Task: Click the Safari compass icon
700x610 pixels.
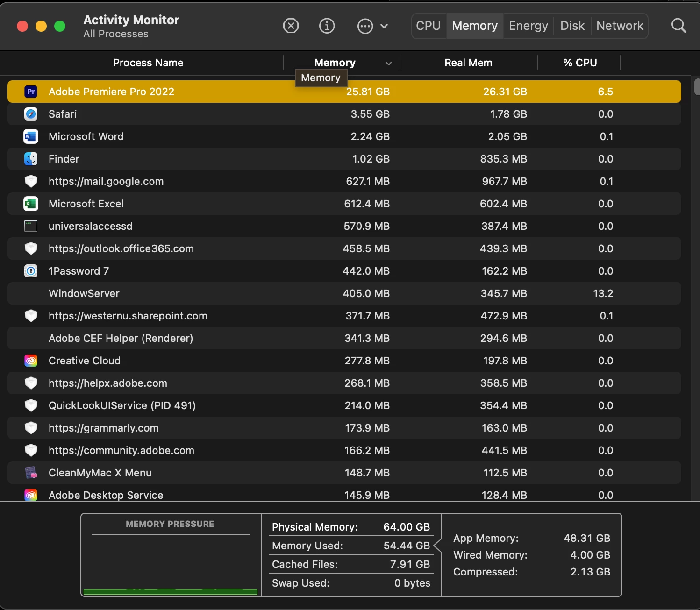Action: [x=31, y=114]
